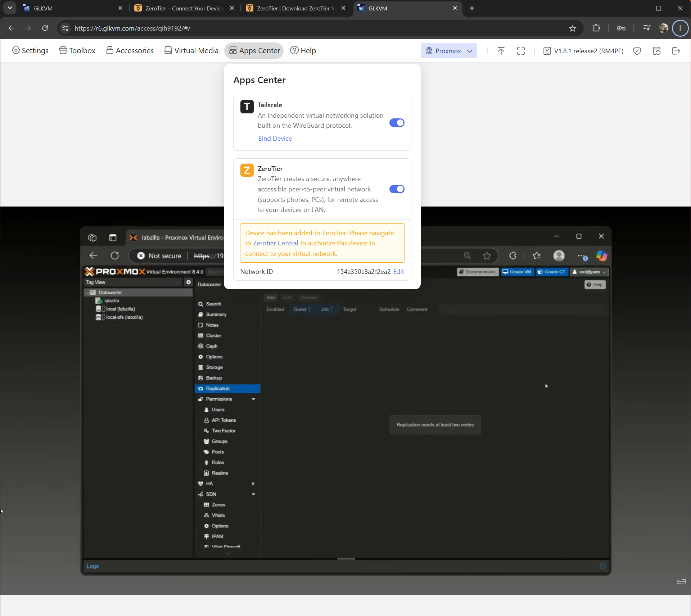Image resolution: width=691 pixels, height=616 pixels.
Task: Click Create VM in Proxmox
Action: click(x=517, y=272)
